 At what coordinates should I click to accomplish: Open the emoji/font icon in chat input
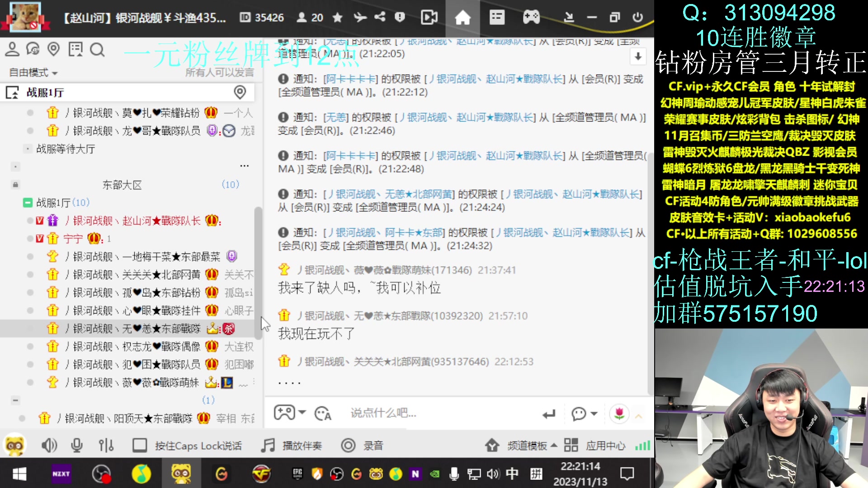click(x=323, y=413)
